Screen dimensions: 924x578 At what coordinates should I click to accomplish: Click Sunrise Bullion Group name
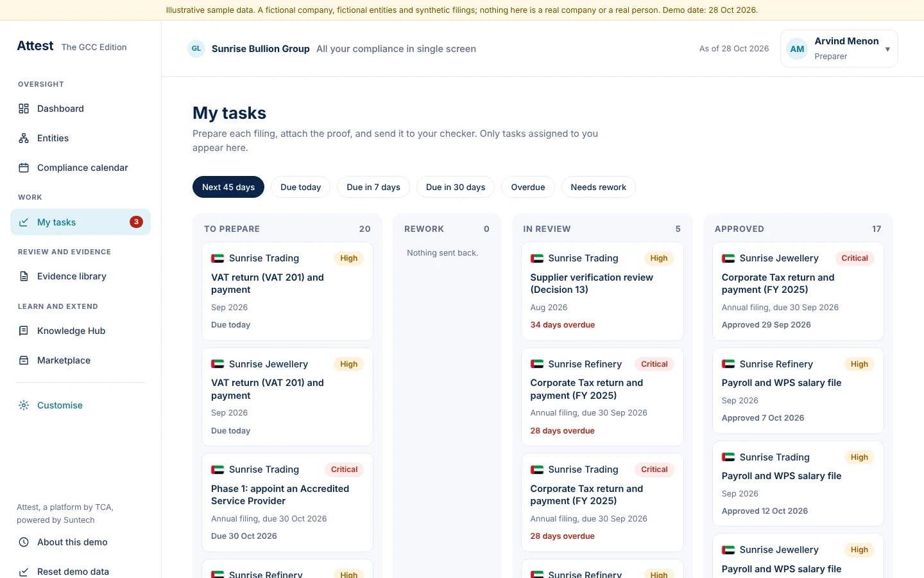coord(261,49)
